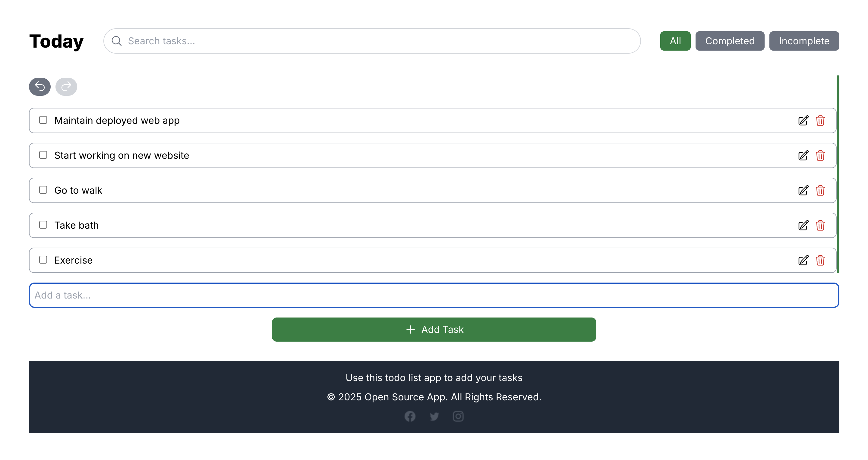Delete the 'Take bath' task
The image size is (868, 460).
tap(820, 225)
